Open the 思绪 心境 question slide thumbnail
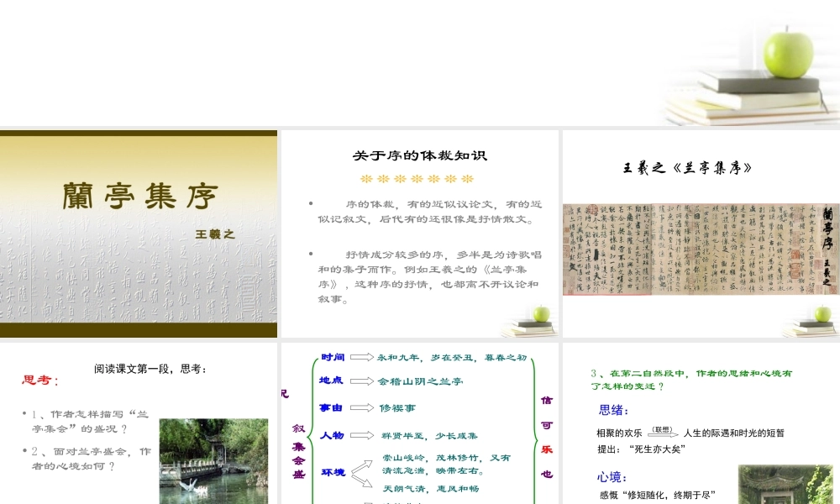 click(701, 423)
